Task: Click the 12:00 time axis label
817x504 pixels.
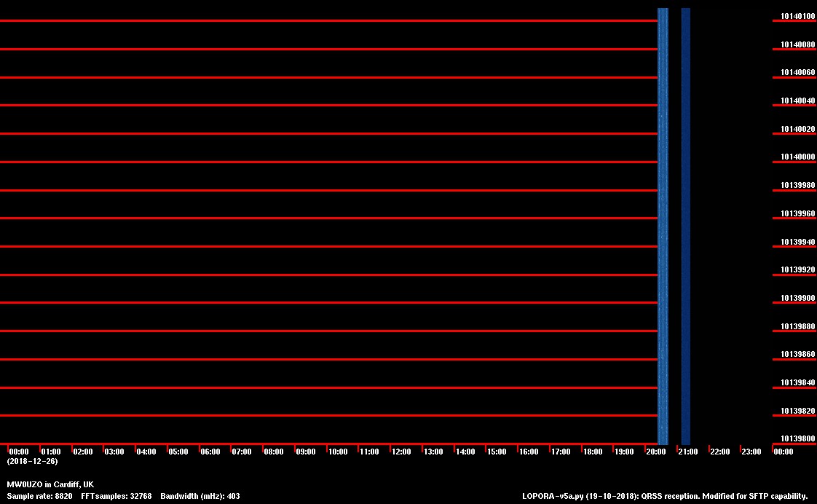Action: click(401, 452)
